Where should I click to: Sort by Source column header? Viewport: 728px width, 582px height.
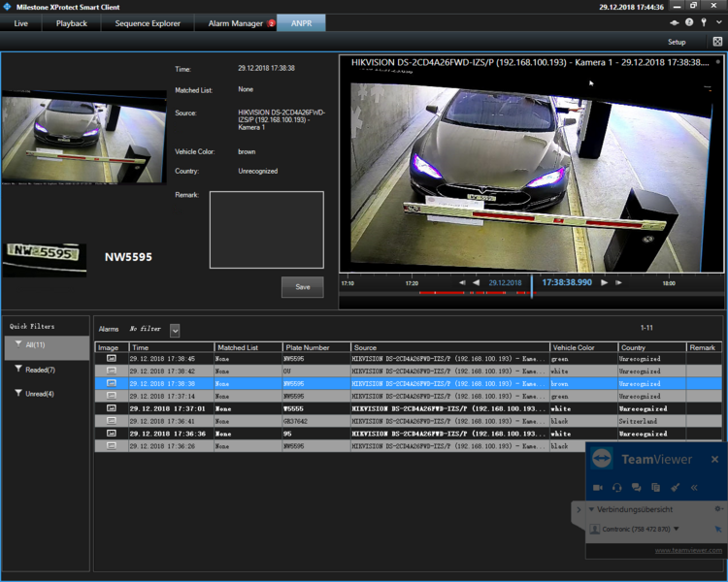[449, 347]
